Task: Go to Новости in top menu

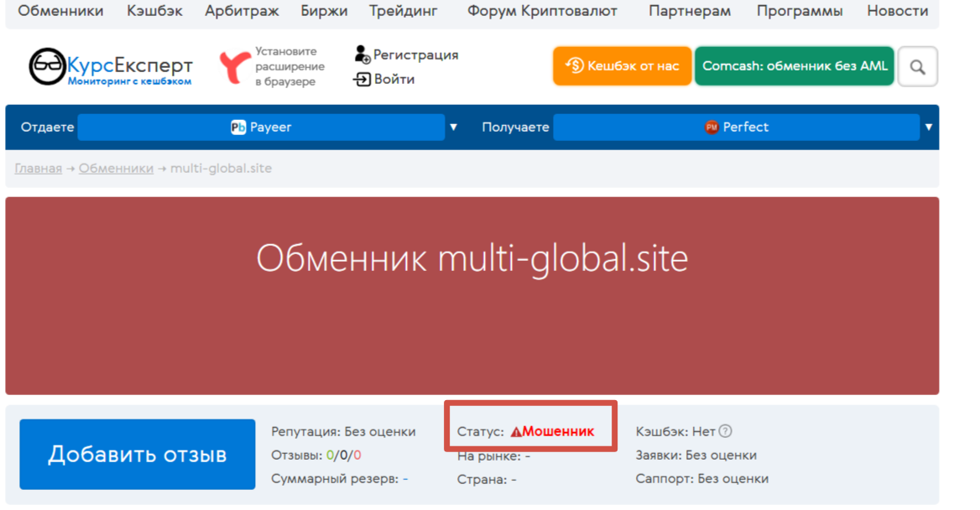Action: pyautogui.click(x=898, y=11)
